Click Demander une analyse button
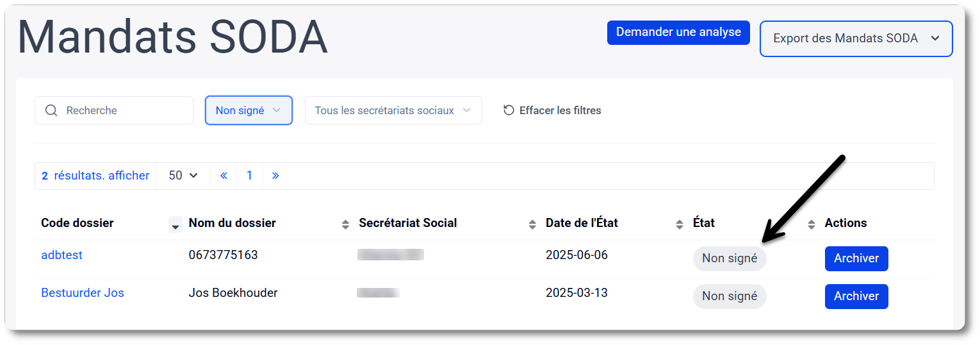The height and width of the screenshot is (345, 980). (678, 32)
